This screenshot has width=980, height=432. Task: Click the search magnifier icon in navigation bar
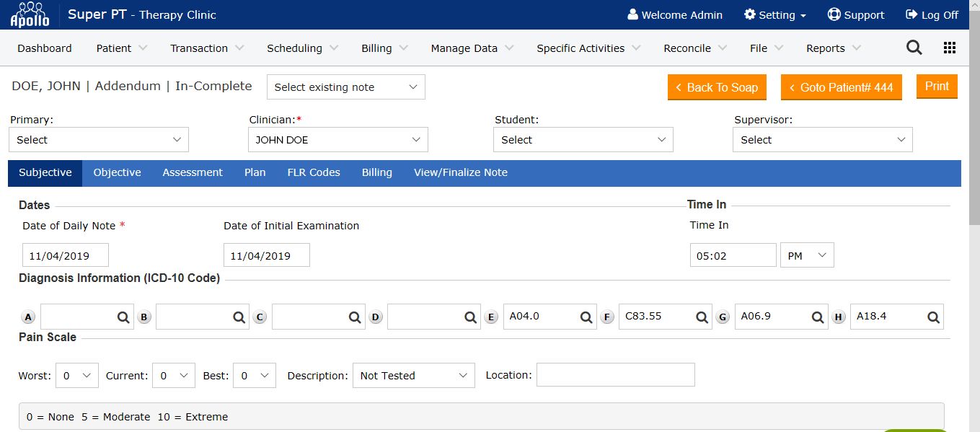[914, 48]
